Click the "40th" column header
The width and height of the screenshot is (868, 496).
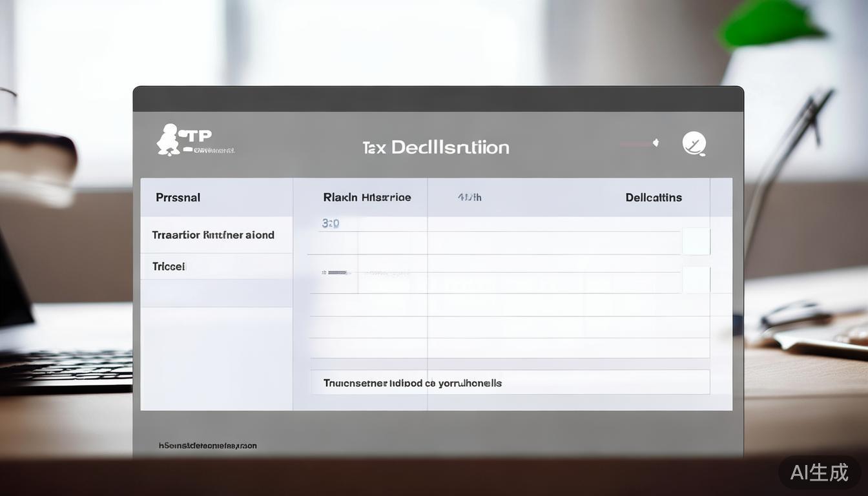[470, 198]
